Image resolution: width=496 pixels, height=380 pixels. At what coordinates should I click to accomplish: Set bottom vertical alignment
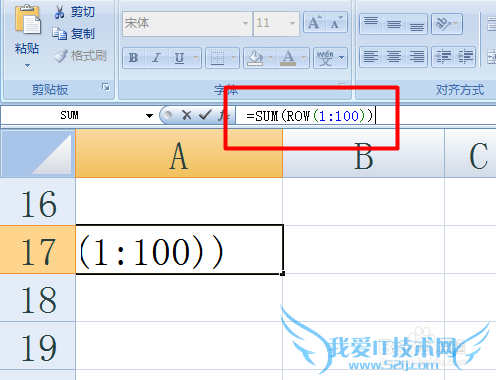click(x=416, y=24)
